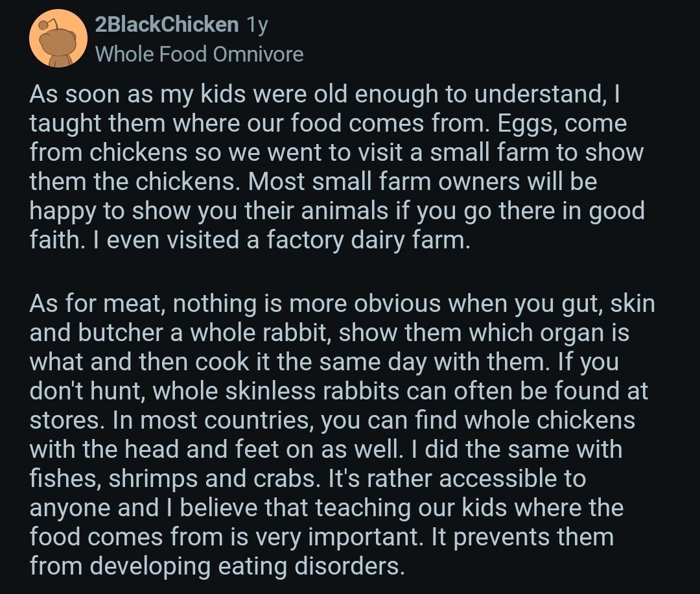The image size is (700, 594).
Task: Click the line starting "stores. In most countries"
Action: (332, 420)
